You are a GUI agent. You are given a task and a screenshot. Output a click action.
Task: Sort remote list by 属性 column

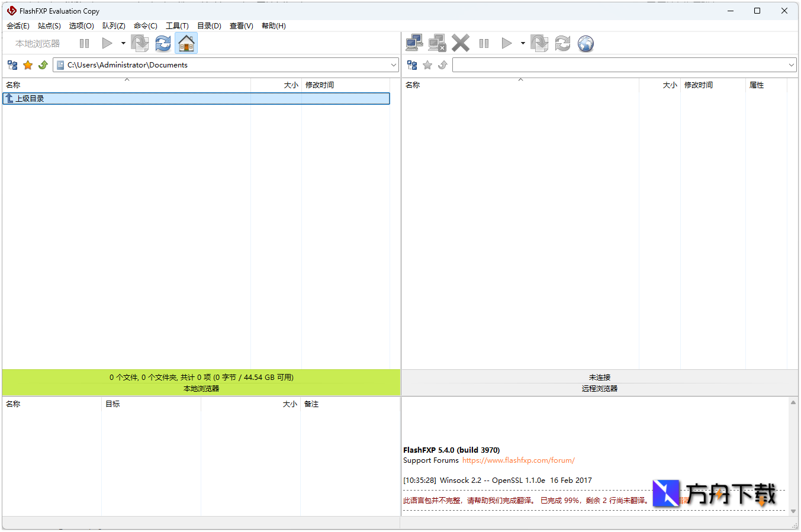766,85
